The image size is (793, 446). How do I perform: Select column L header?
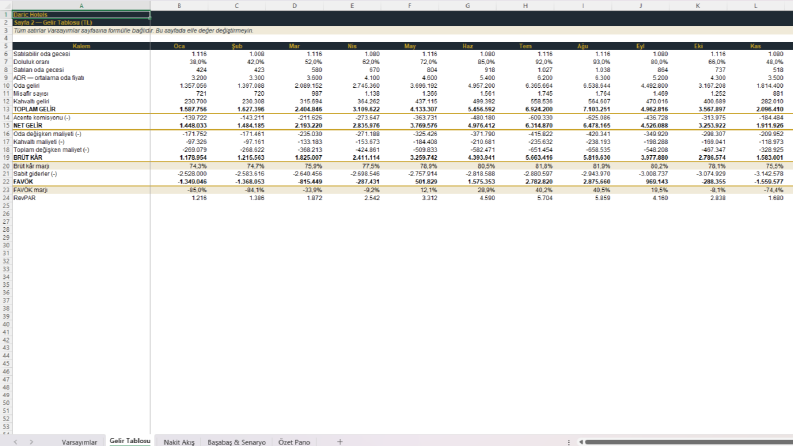click(756, 6)
